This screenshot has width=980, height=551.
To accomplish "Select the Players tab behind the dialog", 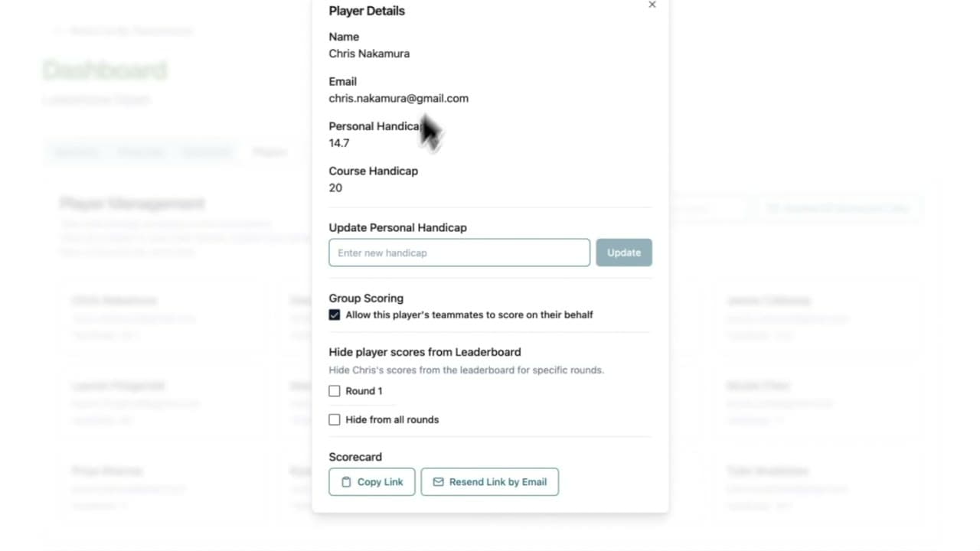I will [x=270, y=152].
